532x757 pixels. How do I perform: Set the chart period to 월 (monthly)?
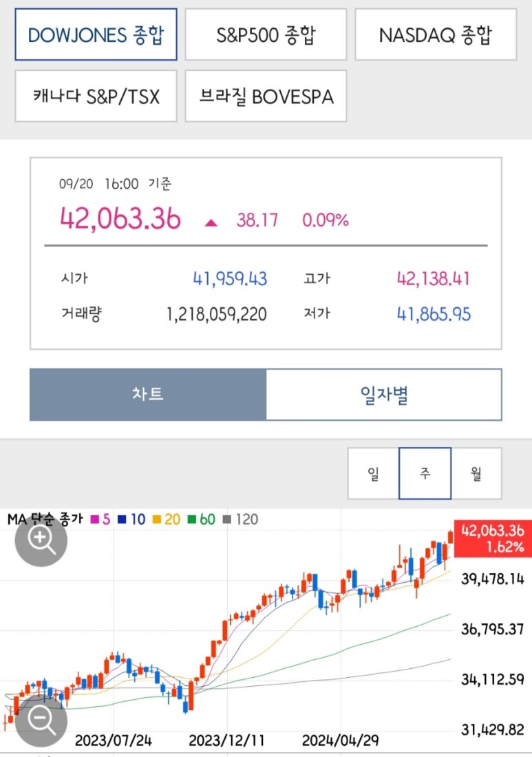(x=476, y=473)
